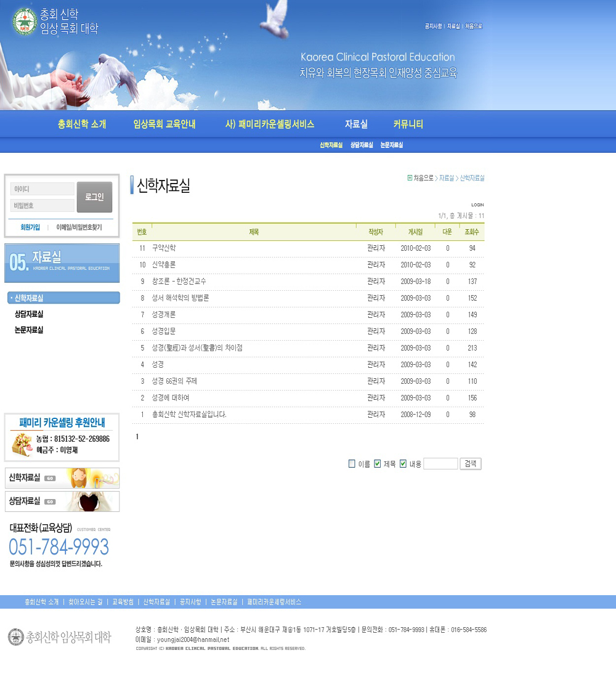Focus the 아이디 input field
The height and width of the screenshot is (682, 616).
tap(42, 189)
